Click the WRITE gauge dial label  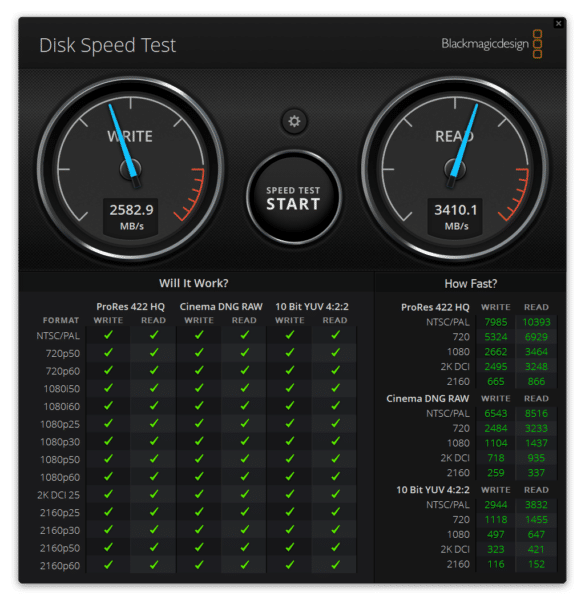tap(130, 136)
